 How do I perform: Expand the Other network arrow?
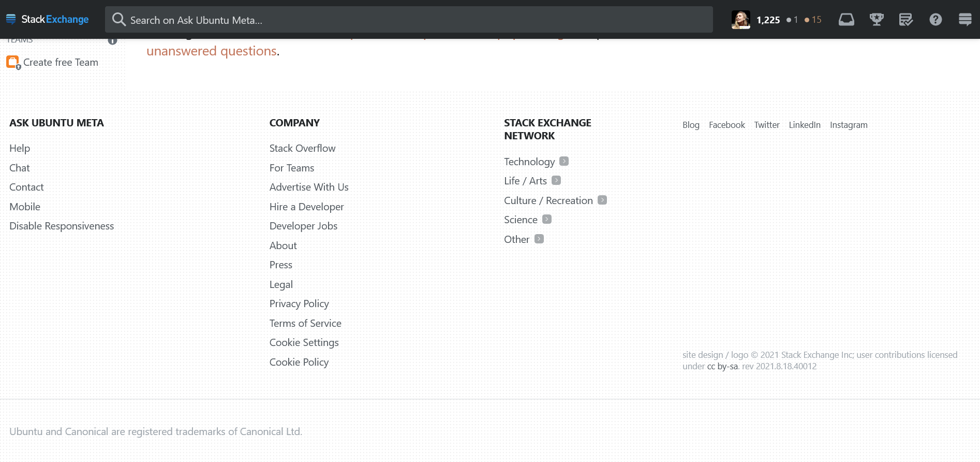pyautogui.click(x=539, y=239)
